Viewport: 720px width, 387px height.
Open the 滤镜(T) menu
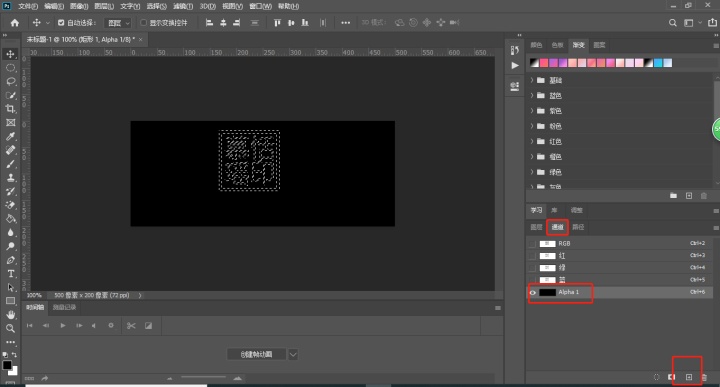point(183,6)
